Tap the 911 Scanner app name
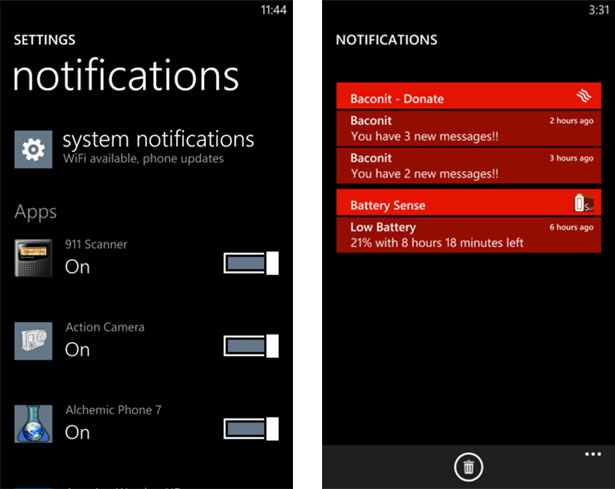 pos(96,244)
